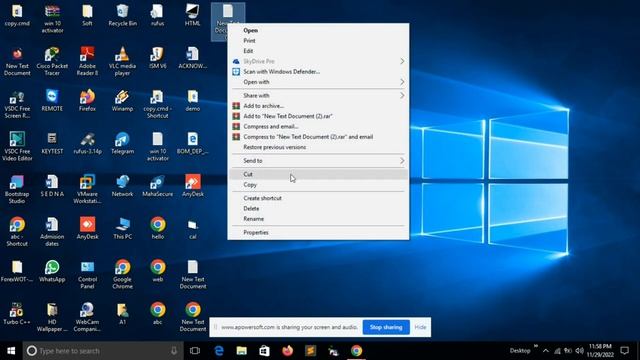This screenshot has height=360, width=640.
Task: Select the Google Chrome desktop icon
Action: (x=122, y=274)
